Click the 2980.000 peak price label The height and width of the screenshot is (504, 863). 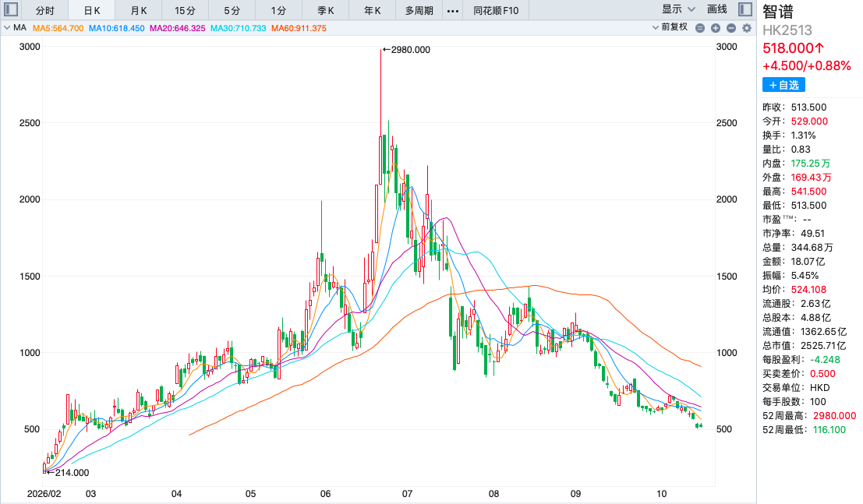click(411, 50)
